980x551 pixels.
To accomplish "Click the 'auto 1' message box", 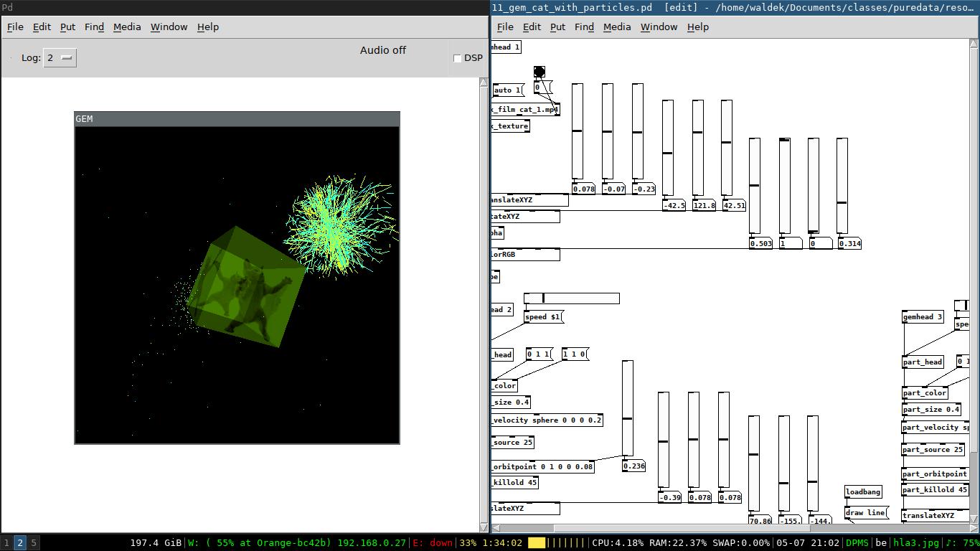I will click(508, 90).
